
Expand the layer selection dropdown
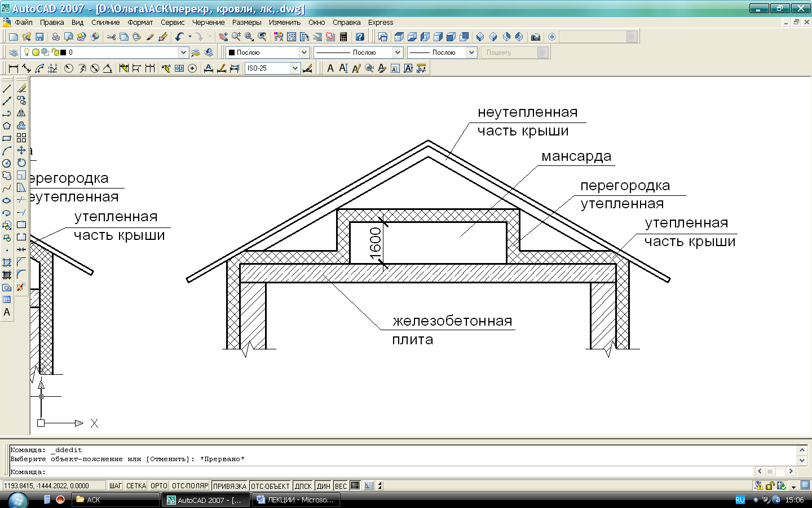183,52
